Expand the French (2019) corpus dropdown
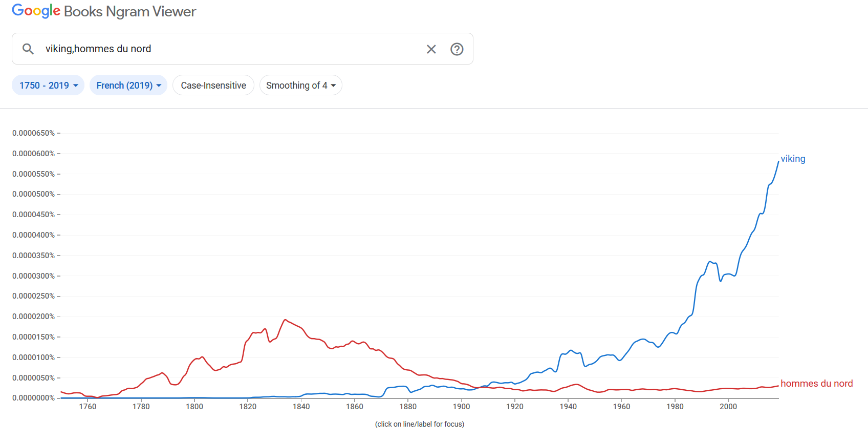The height and width of the screenshot is (442, 868). coord(128,86)
